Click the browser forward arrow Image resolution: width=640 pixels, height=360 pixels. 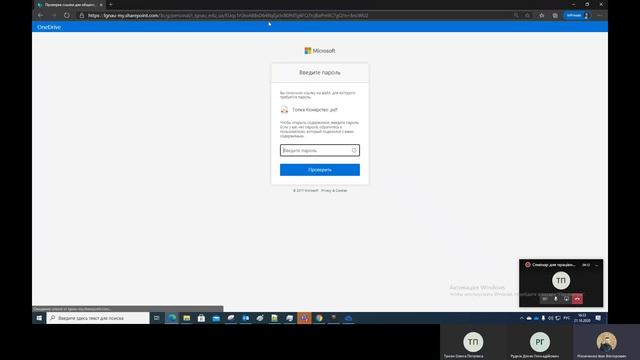53,16
